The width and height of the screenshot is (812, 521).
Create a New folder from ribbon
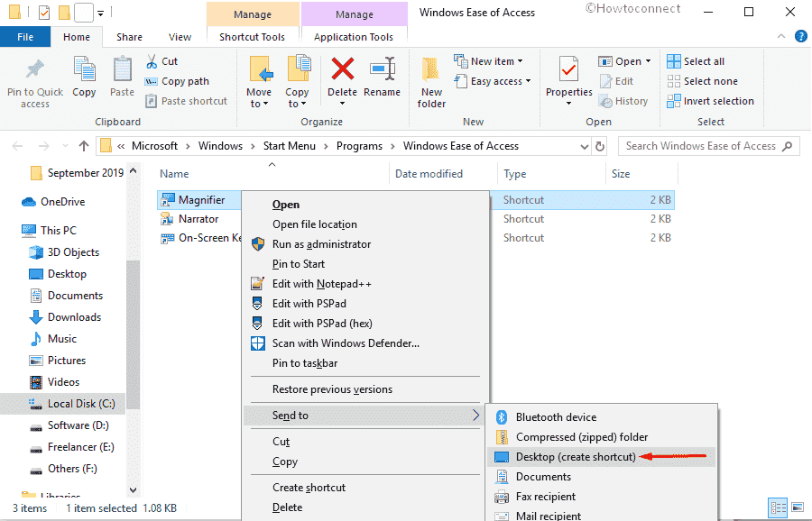coord(431,82)
